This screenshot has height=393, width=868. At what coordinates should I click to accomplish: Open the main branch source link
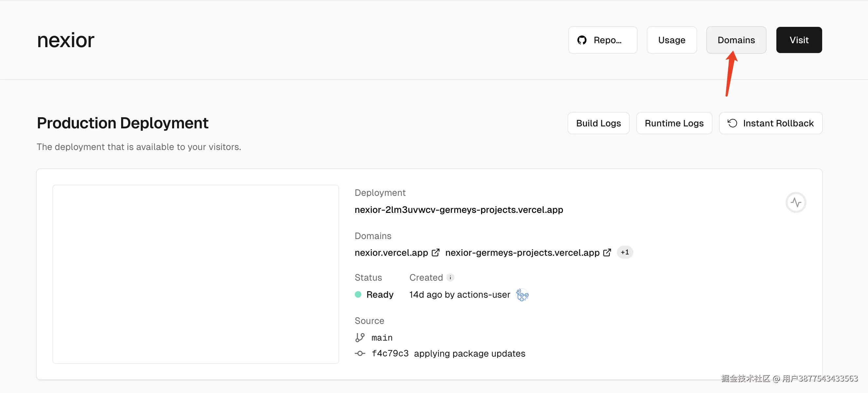click(x=382, y=338)
